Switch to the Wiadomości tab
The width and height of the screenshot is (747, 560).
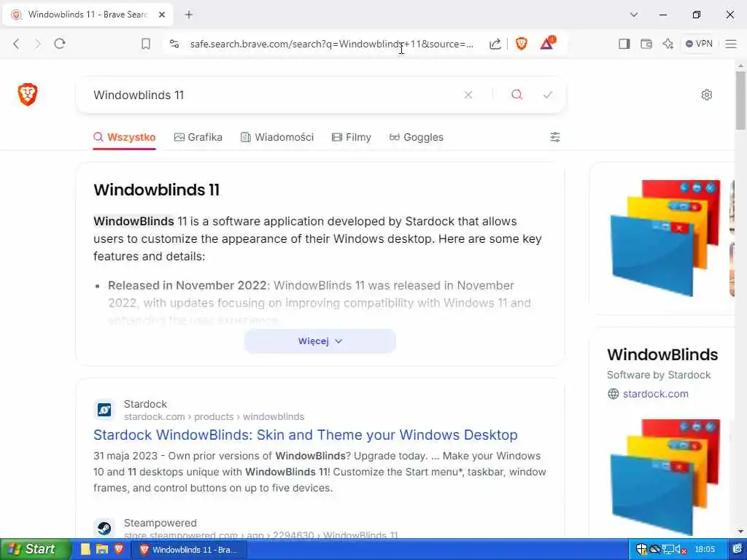click(x=276, y=137)
